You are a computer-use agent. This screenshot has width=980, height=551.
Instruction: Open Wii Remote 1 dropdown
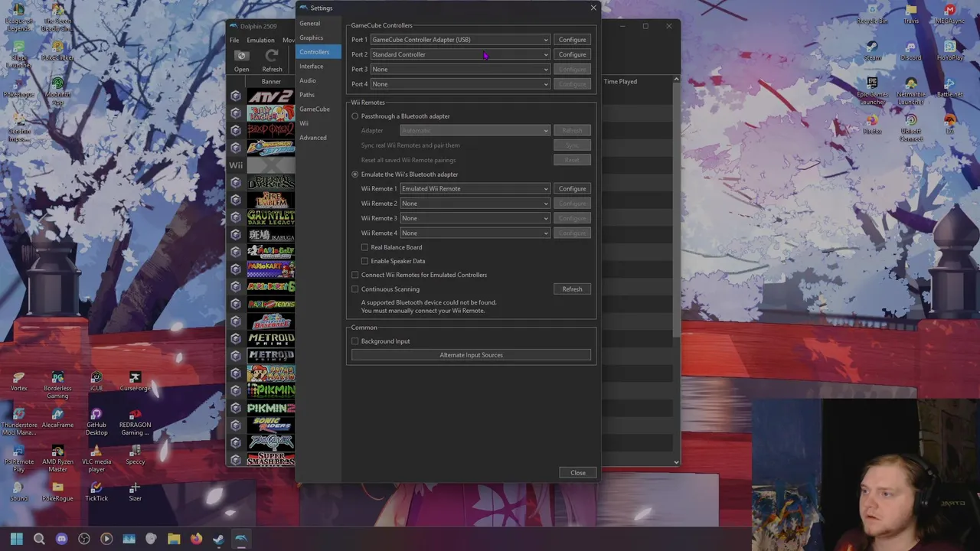click(x=475, y=189)
